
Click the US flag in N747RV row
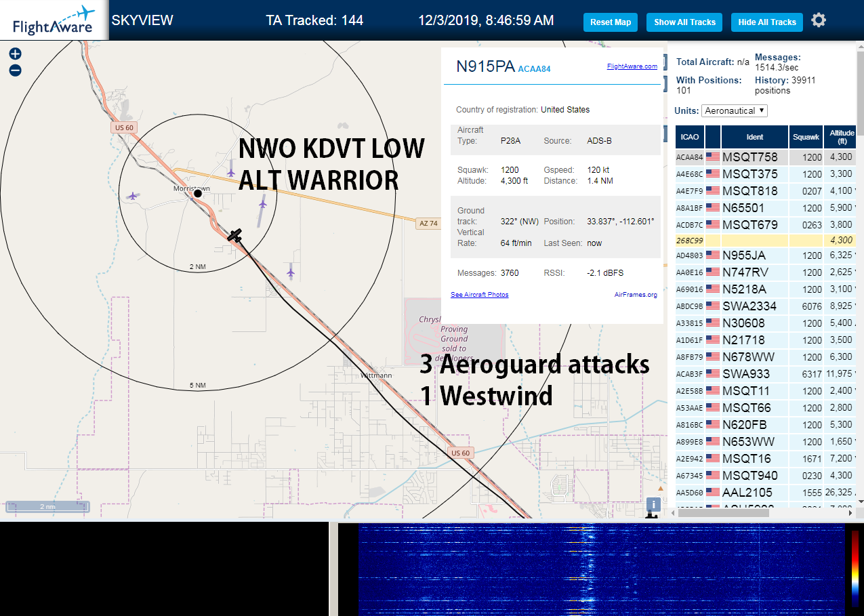tap(713, 272)
